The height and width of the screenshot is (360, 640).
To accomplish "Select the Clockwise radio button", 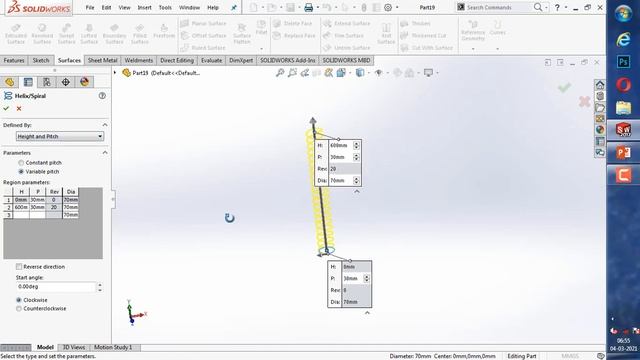I will point(19,300).
